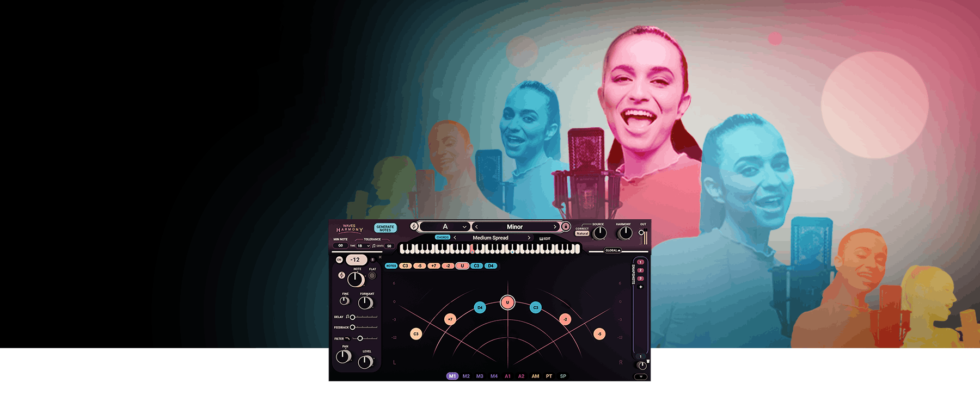Image resolution: width=980 pixels, height=408 pixels.
Task: Switch to the SP tab
Action: pyautogui.click(x=563, y=376)
